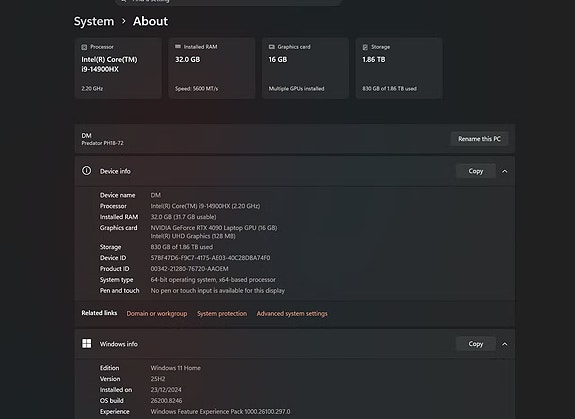This screenshot has width=575, height=419.
Task: Click the 32.0 GB (31.7 GB usable) value
Action: click(x=183, y=217)
